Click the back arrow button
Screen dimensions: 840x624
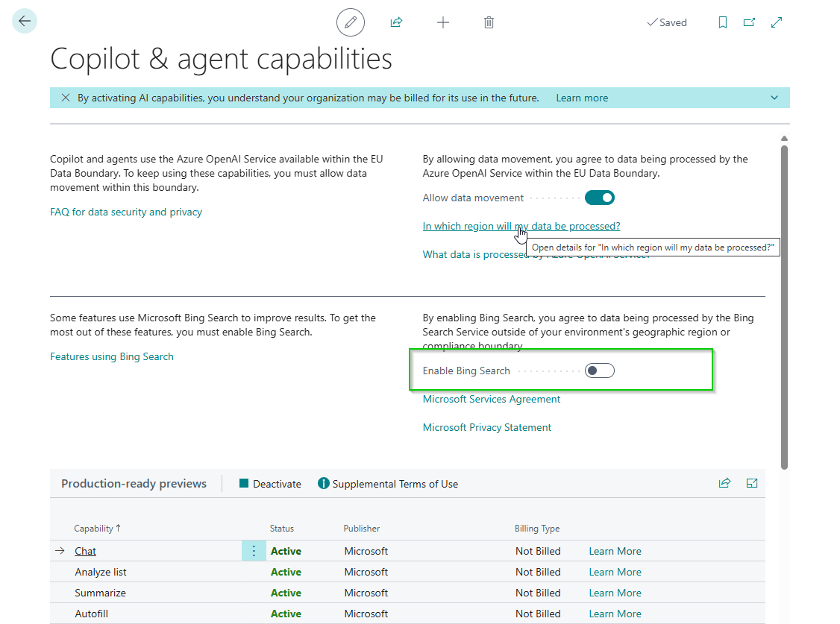[25, 21]
